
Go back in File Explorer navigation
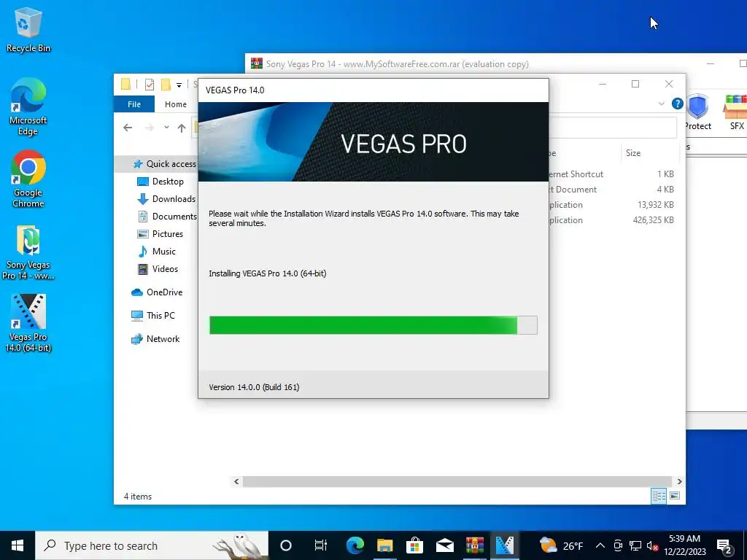(x=128, y=128)
